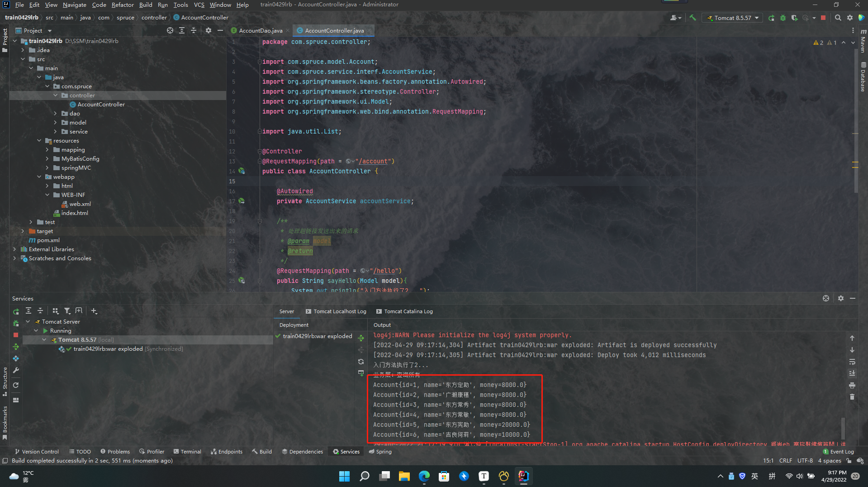This screenshot has width=868, height=487.
Task: Collapse the resources folder
Action: [39, 141]
